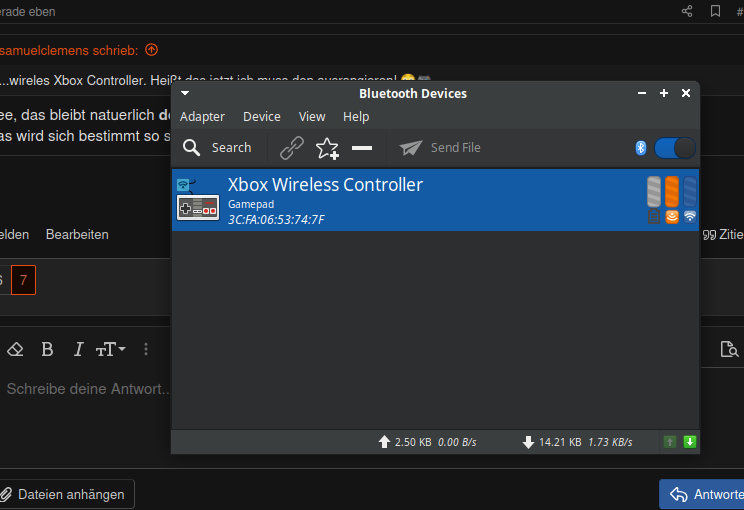Click the blue Antworten reply button

click(x=702, y=495)
